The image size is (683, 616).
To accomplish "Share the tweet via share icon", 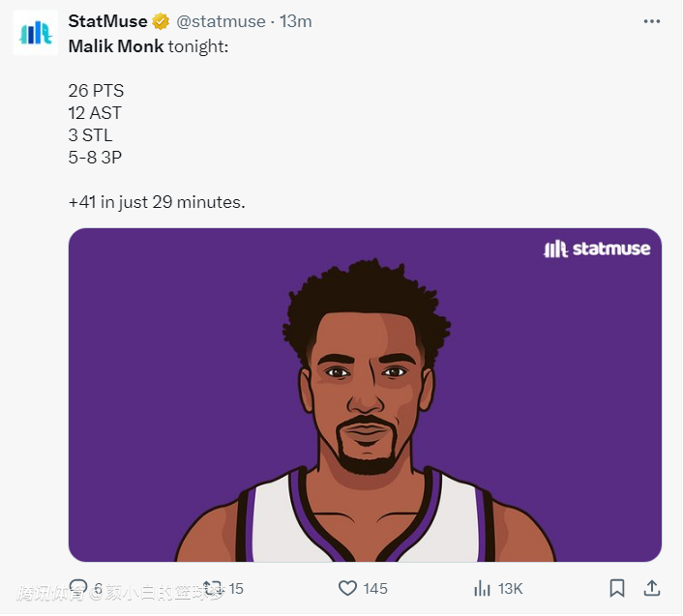I will pos(652,588).
